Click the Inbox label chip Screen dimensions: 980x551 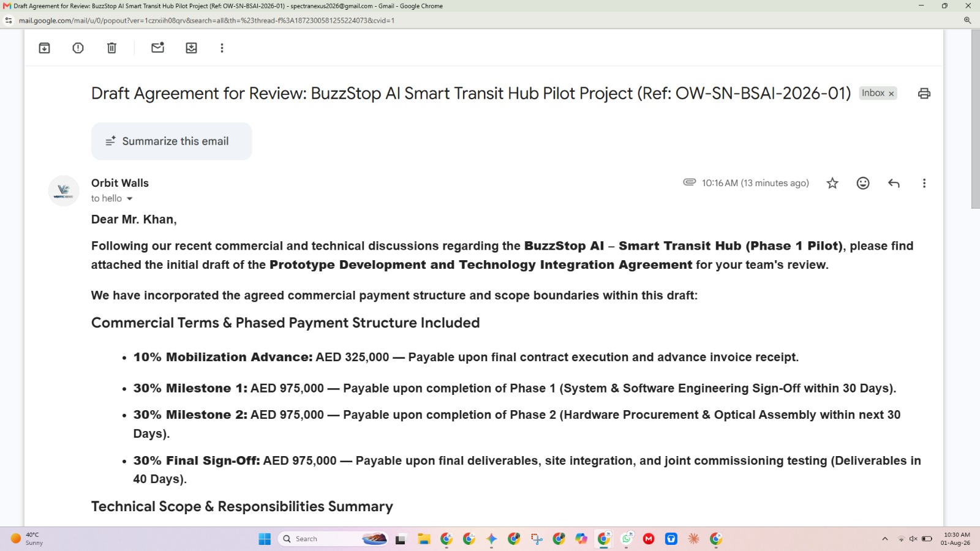coord(873,93)
